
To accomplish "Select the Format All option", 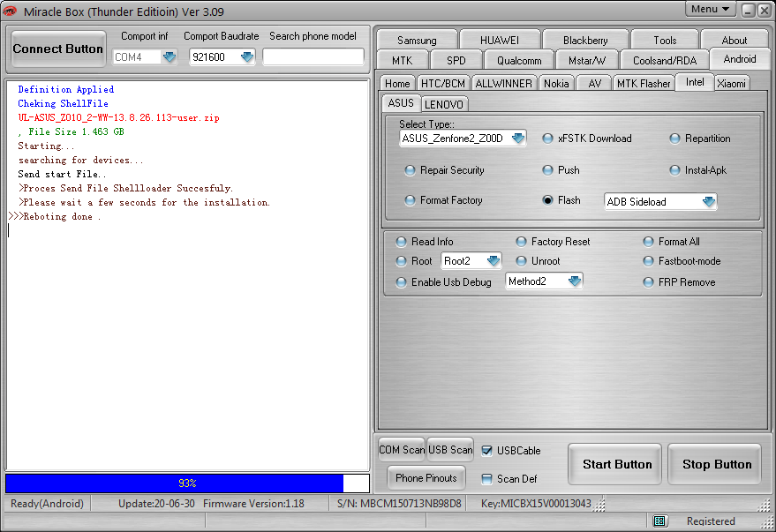I will (x=648, y=242).
